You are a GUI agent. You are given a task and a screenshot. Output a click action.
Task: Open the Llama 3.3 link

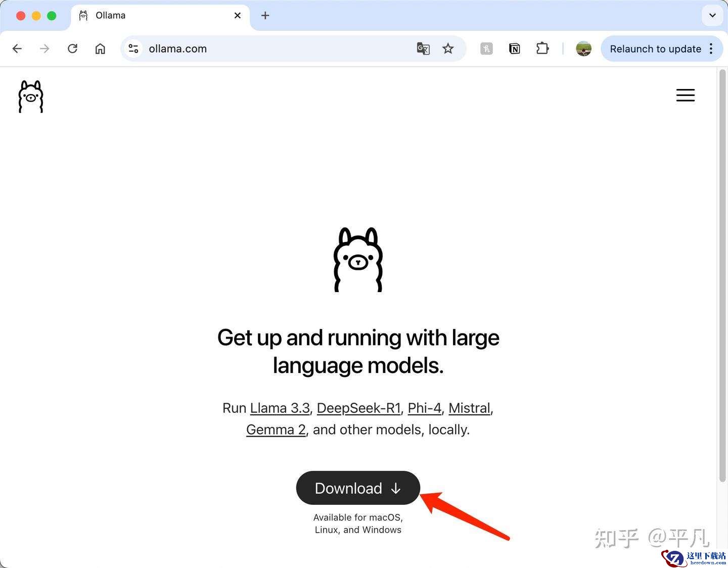coord(280,408)
